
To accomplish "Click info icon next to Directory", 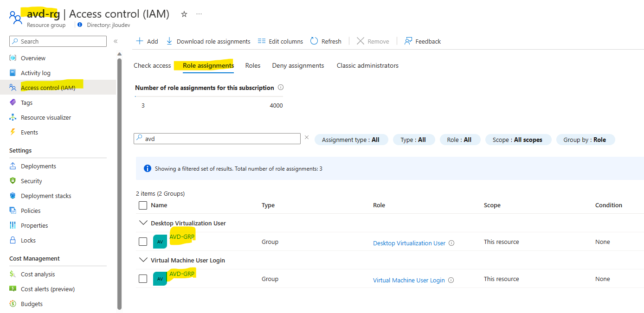I will click(x=80, y=25).
